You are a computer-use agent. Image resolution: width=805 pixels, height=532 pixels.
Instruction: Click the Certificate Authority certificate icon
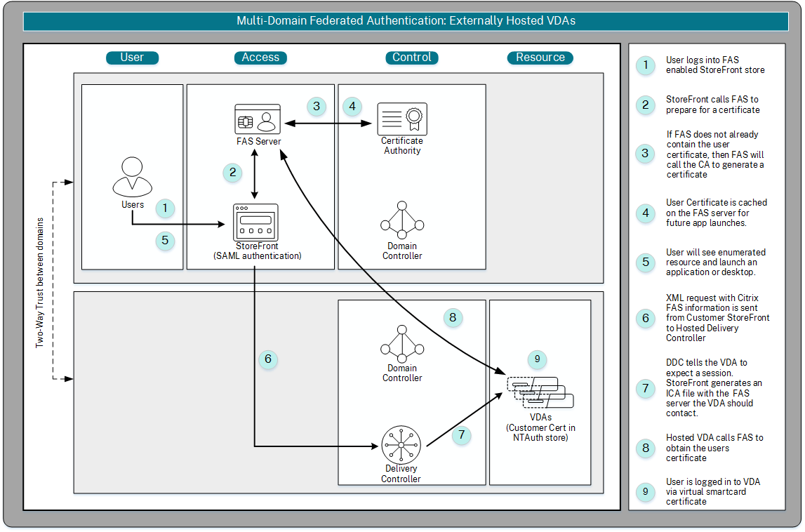(x=402, y=119)
